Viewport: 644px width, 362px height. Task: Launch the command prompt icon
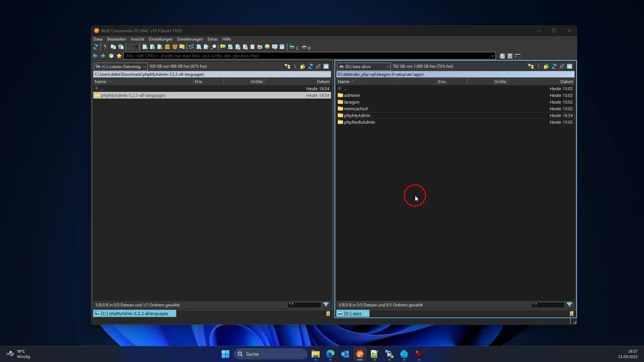pyautogui.click(x=518, y=56)
